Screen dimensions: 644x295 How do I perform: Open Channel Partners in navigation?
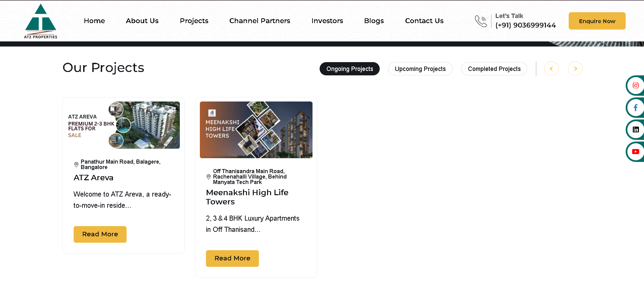pyautogui.click(x=260, y=21)
